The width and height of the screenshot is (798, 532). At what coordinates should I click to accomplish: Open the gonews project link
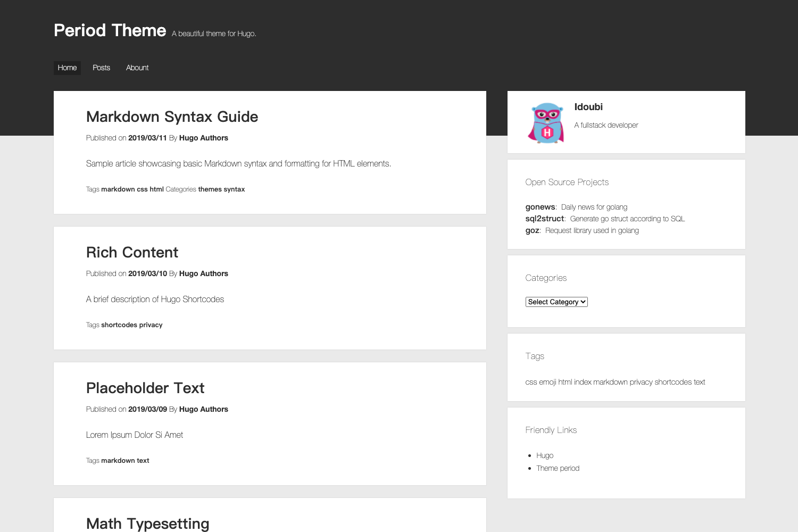540,207
